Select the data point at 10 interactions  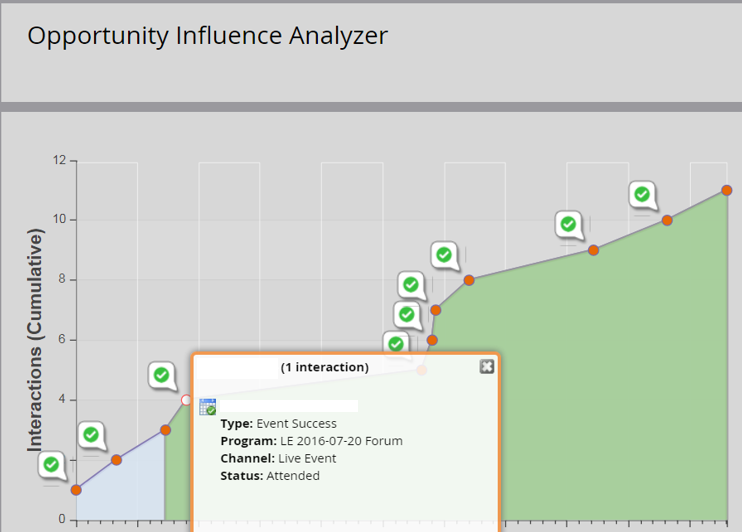coord(667,220)
